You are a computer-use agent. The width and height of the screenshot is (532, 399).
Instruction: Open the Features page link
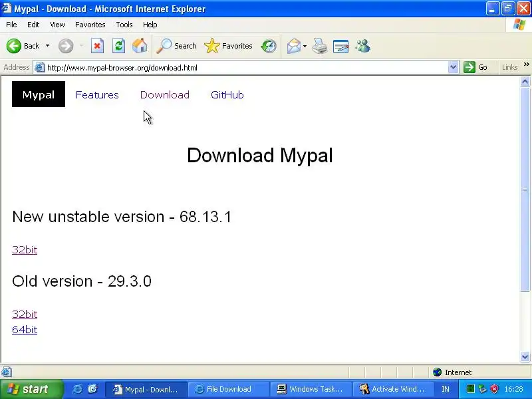point(97,94)
